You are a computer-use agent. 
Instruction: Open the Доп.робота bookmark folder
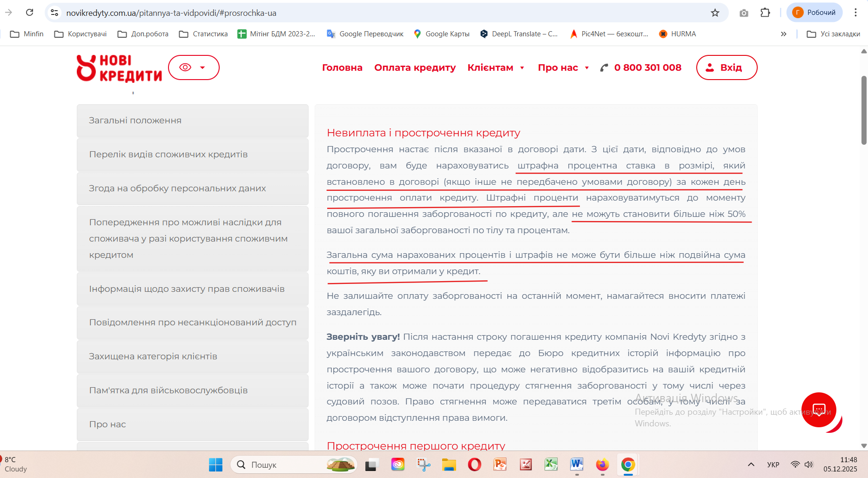(x=143, y=34)
